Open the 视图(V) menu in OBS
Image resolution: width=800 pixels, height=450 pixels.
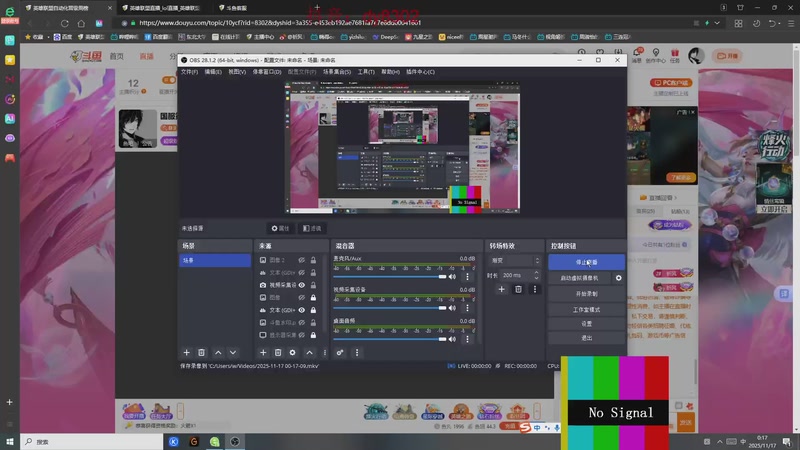pos(237,72)
